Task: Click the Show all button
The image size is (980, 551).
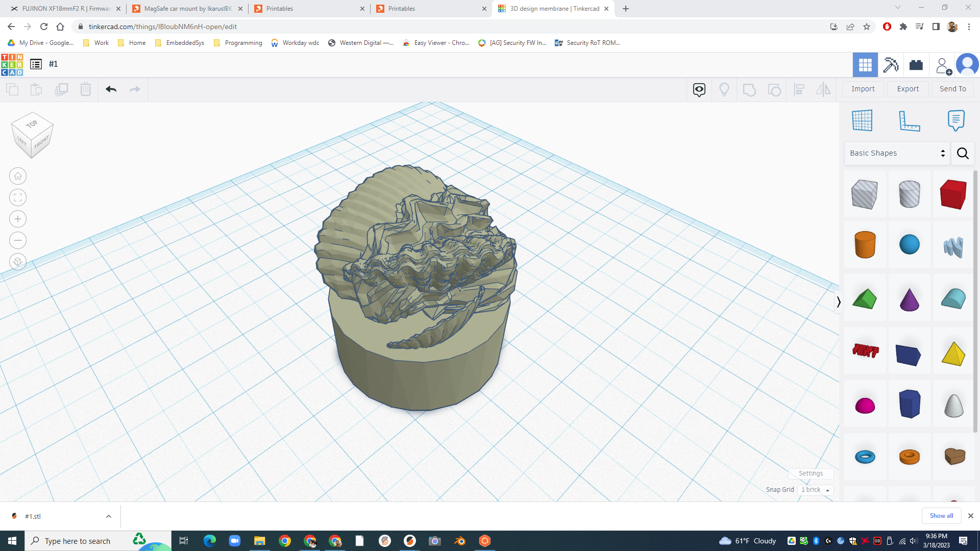Action: pos(941,516)
